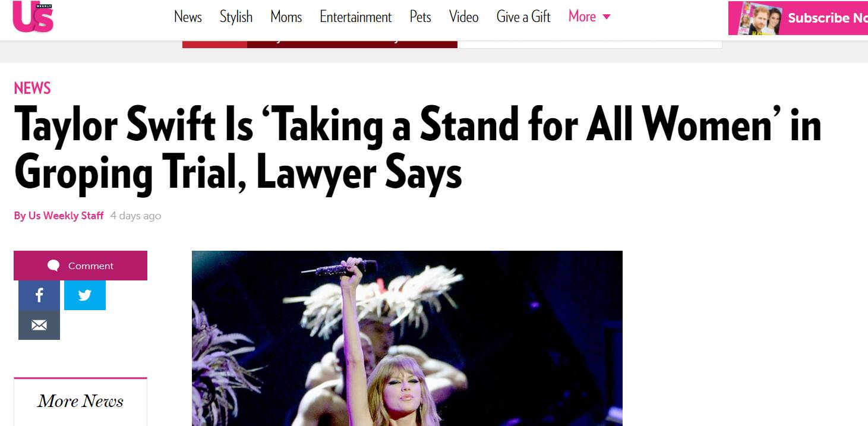868x426 pixels.
Task: Email the article using envelope icon
Action: coord(39,325)
